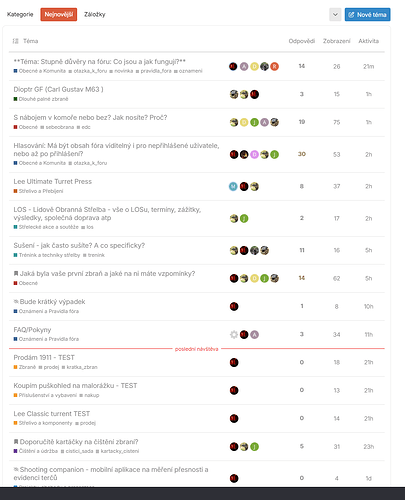
Task: Click the gear avatar in FAQ/Pokyny row
Action: (x=234, y=334)
